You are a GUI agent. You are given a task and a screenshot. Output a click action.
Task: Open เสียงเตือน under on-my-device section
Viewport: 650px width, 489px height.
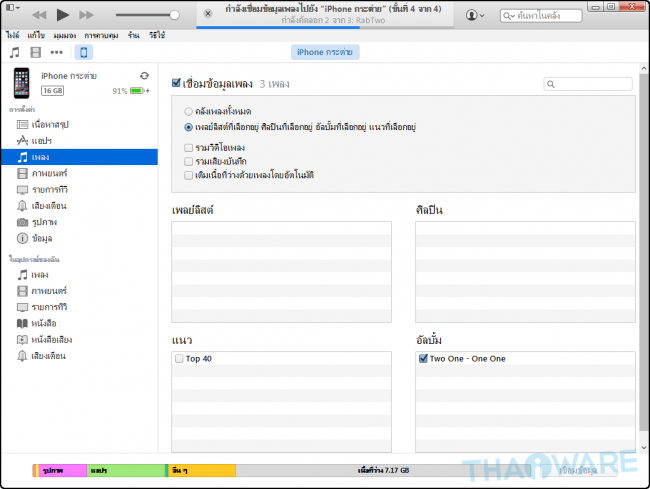point(41,356)
